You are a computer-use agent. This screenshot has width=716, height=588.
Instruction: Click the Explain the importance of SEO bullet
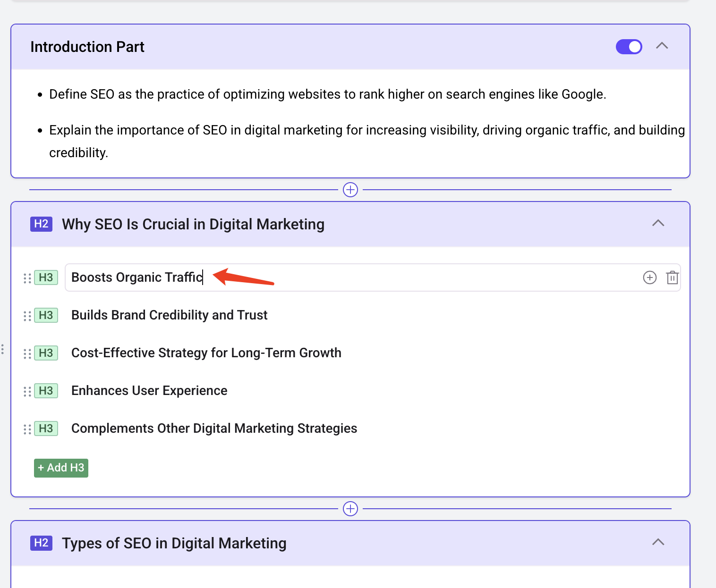(367, 141)
